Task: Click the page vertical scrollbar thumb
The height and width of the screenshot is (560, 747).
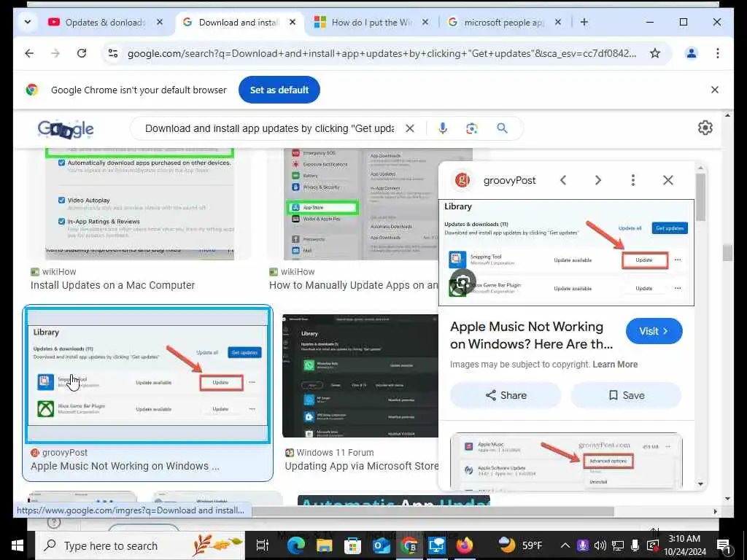Action: click(727, 252)
